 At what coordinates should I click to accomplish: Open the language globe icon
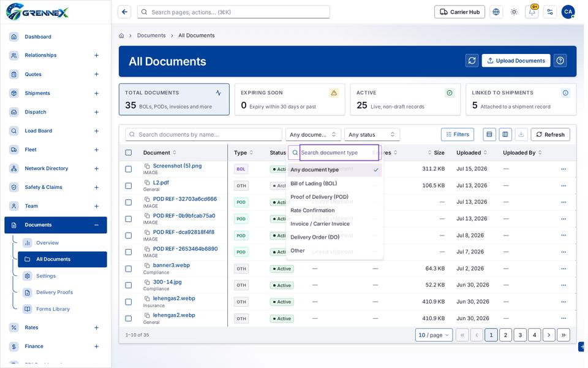[496, 12]
